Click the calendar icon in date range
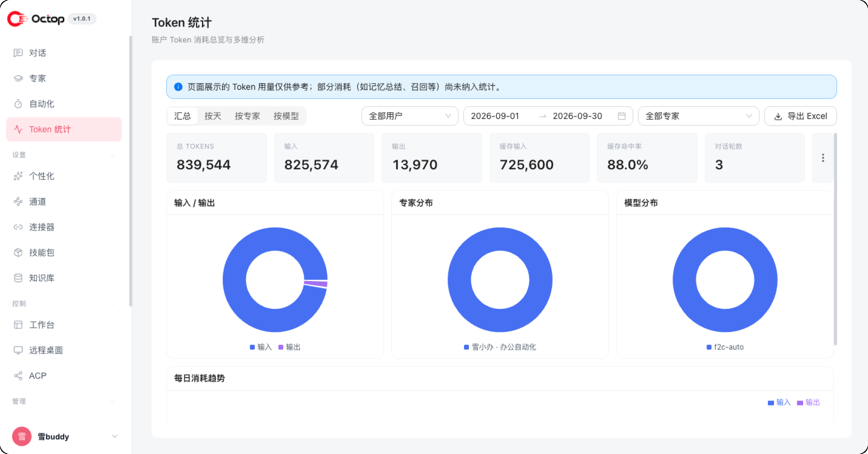Image resolution: width=868 pixels, height=454 pixels. click(x=622, y=116)
